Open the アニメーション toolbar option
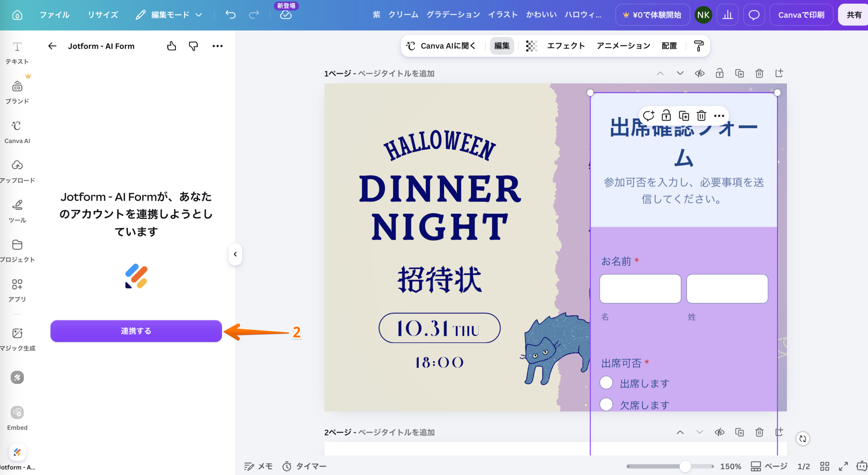Image resolution: width=868 pixels, height=475 pixels. coord(623,46)
